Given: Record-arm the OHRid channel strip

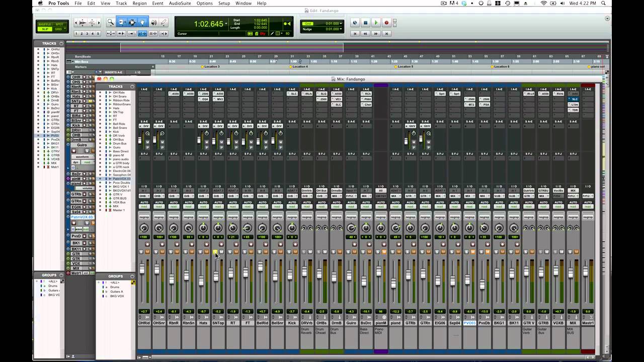Looking at the screenshot, I should point(147,244).
